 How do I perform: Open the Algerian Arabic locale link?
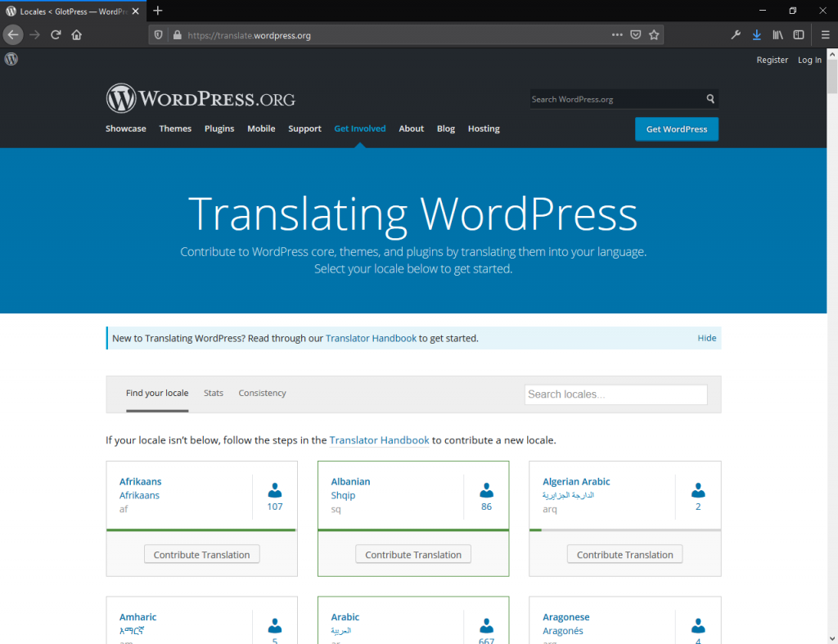point(576,481)
